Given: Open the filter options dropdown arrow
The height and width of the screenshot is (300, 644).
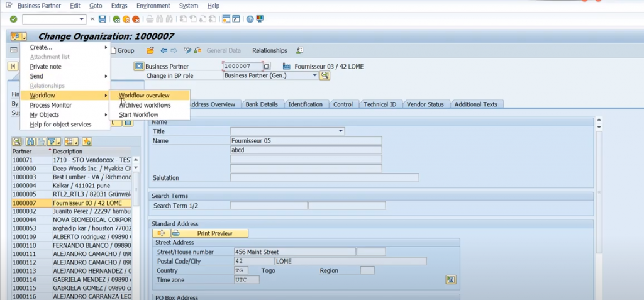Looking at the screenshot, I should (59, 142).
